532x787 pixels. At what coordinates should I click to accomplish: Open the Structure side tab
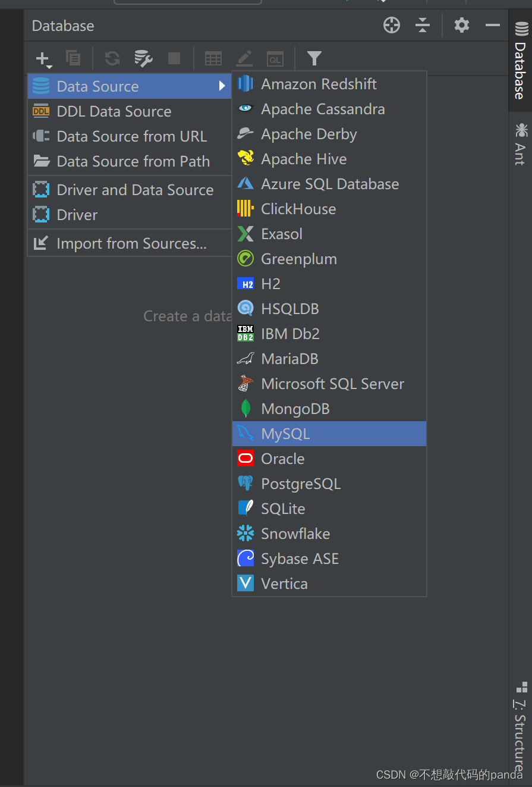click(x=520, y=727)
